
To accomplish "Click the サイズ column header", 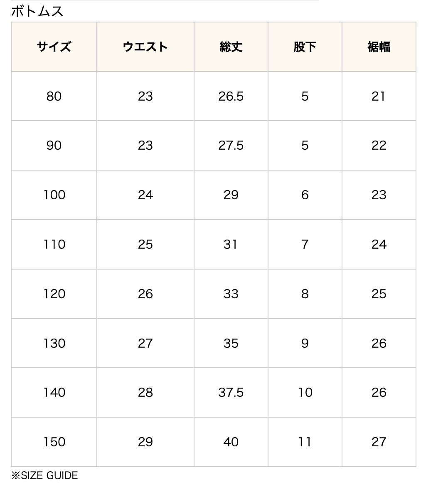I will click(x=54, y=47).
